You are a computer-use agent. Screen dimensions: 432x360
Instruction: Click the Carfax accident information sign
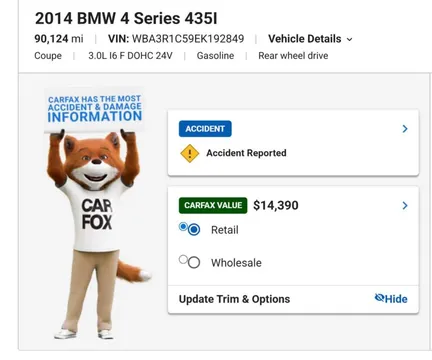click(x=95, y=110)
